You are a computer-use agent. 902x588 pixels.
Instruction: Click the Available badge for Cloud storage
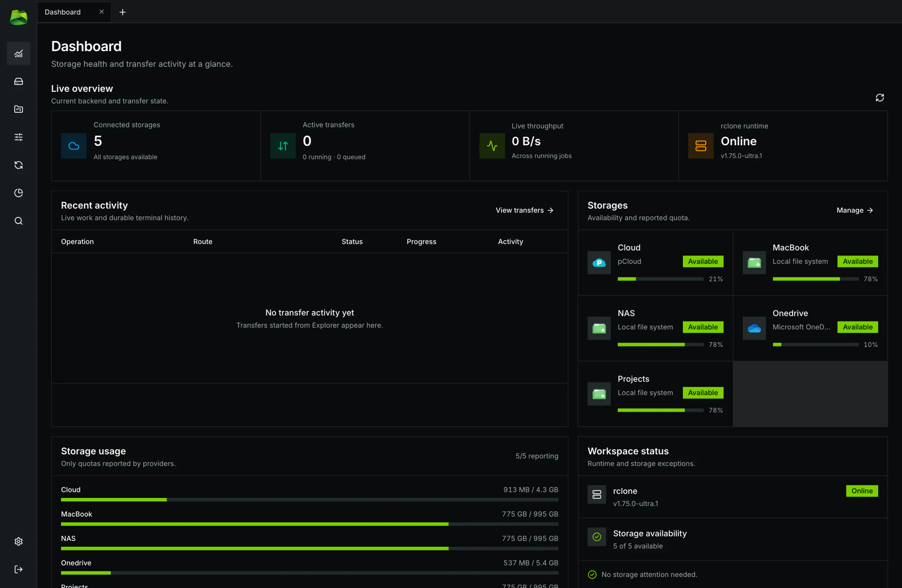(x=703, y=262)
